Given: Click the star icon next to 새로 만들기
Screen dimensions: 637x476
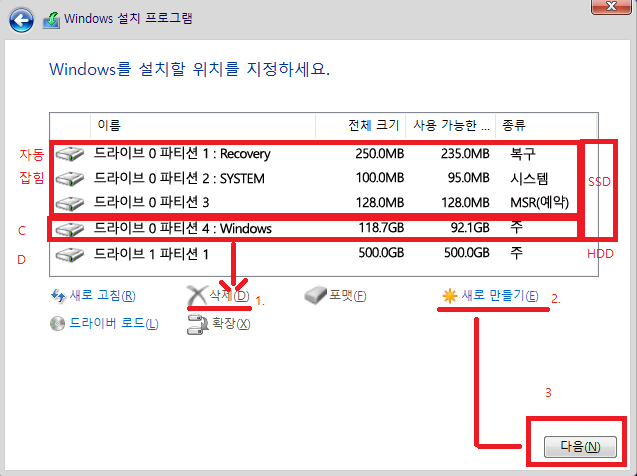Looking at the screenshot, I should [450, 296].
